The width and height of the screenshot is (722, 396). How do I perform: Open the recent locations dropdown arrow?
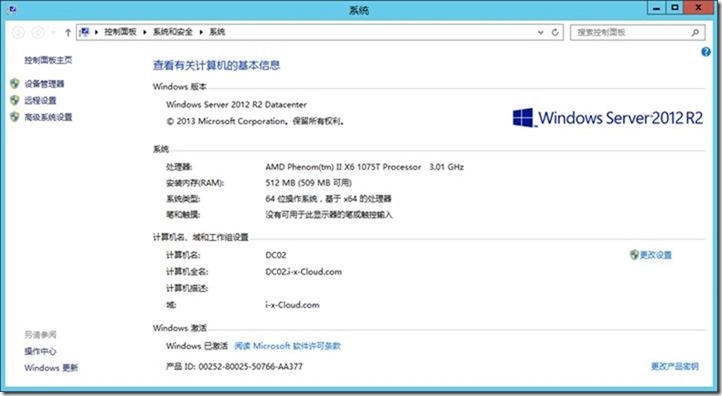click(53, 32)
